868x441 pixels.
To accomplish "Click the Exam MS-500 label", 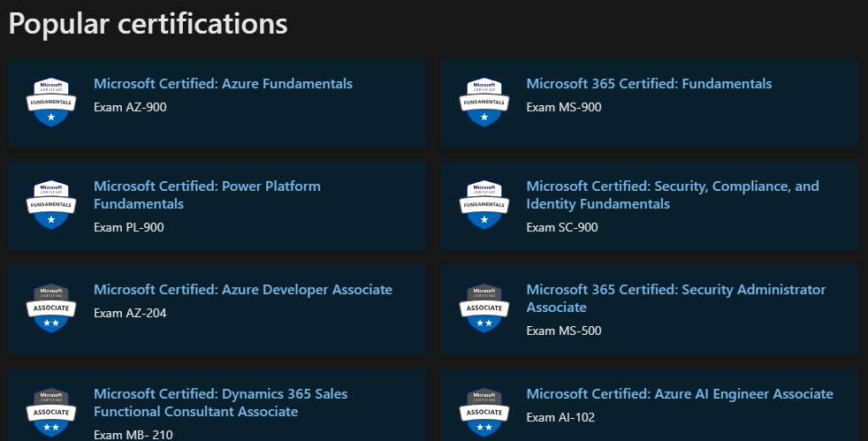I will [564, 331].
